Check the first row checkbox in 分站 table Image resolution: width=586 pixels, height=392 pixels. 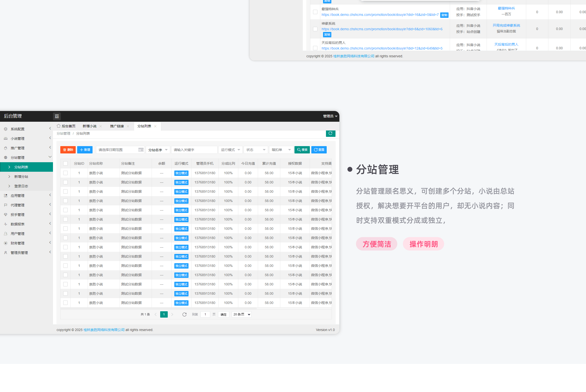(65, 173)
